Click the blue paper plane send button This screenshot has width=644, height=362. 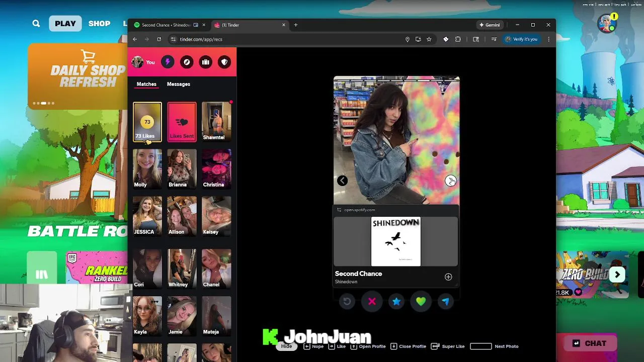pos(446,302)
